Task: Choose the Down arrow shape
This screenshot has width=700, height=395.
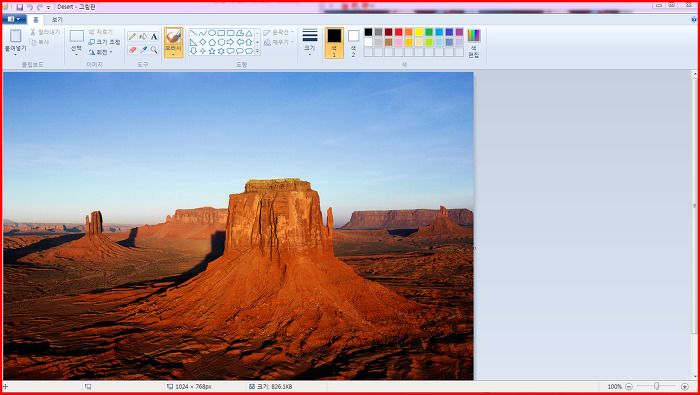Action: pos(193,51)
